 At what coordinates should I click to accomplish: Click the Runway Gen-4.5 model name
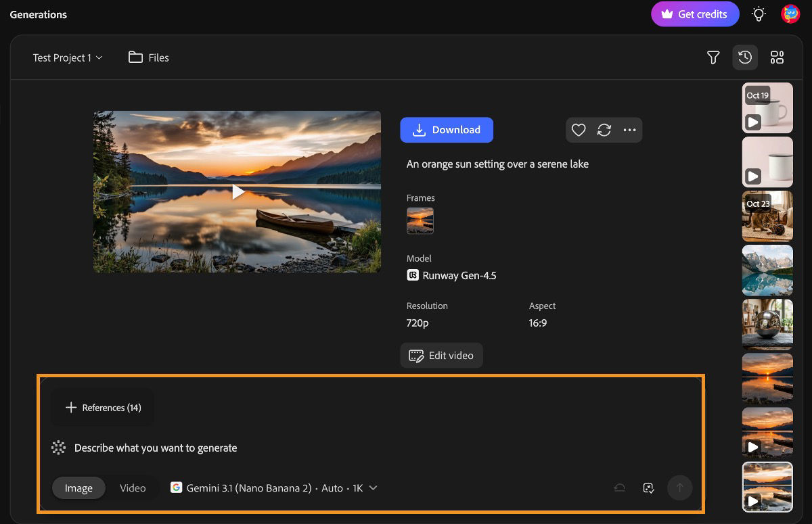click(x=459, y=275)
